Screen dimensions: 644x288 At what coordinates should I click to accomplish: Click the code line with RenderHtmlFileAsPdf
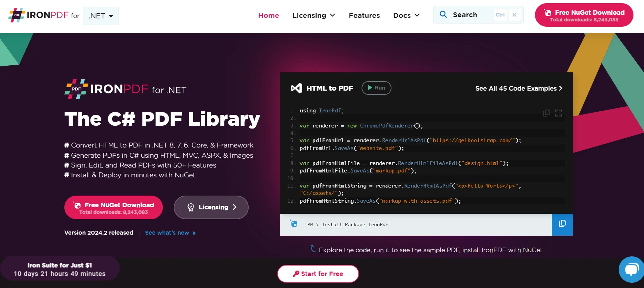point(404,163)
